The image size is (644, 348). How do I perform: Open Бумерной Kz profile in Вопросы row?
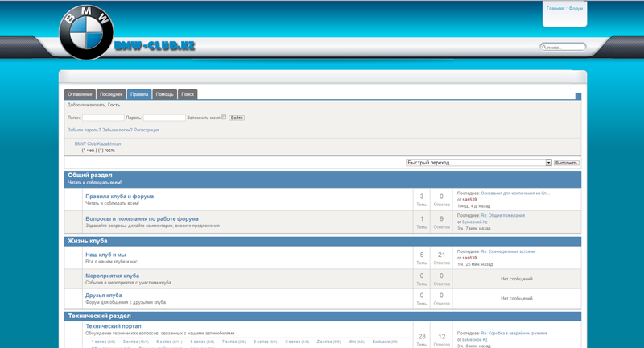[x=475, y=222]
